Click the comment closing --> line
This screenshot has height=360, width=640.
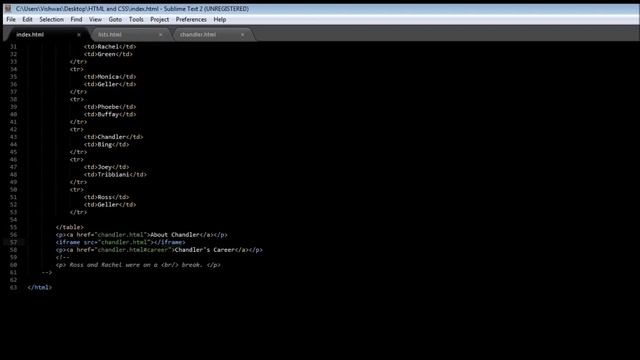pos(47,272)
